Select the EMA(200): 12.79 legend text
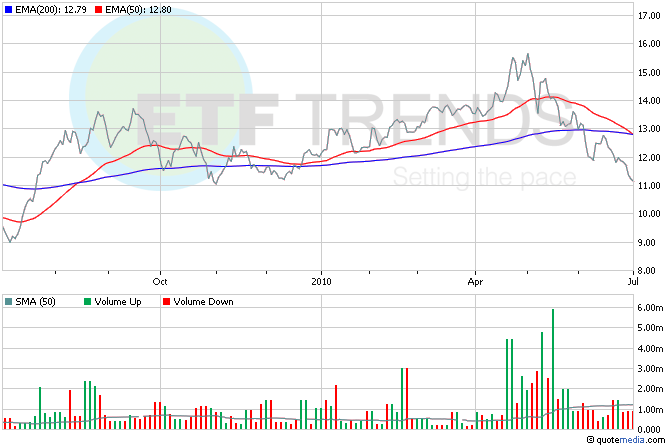Viewport: 667px width, 447px height. coord(51,9)
